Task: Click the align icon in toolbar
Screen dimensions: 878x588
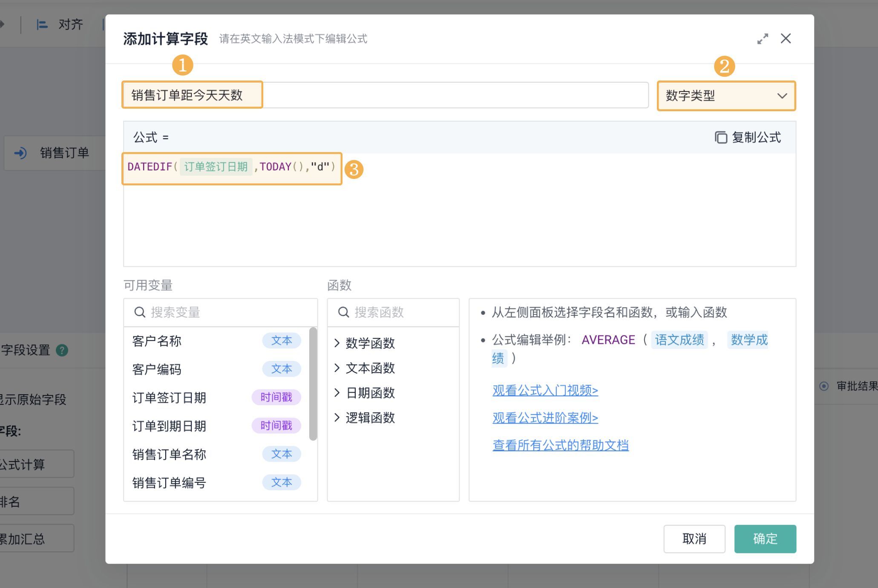Action: coord(42,25)
